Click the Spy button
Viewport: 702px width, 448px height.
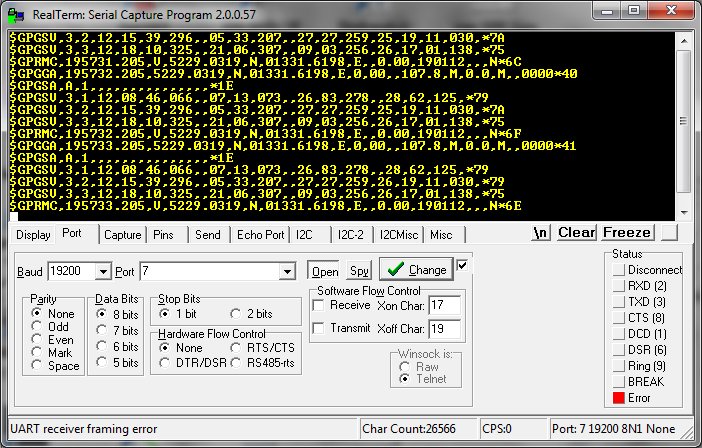[359, 271]
